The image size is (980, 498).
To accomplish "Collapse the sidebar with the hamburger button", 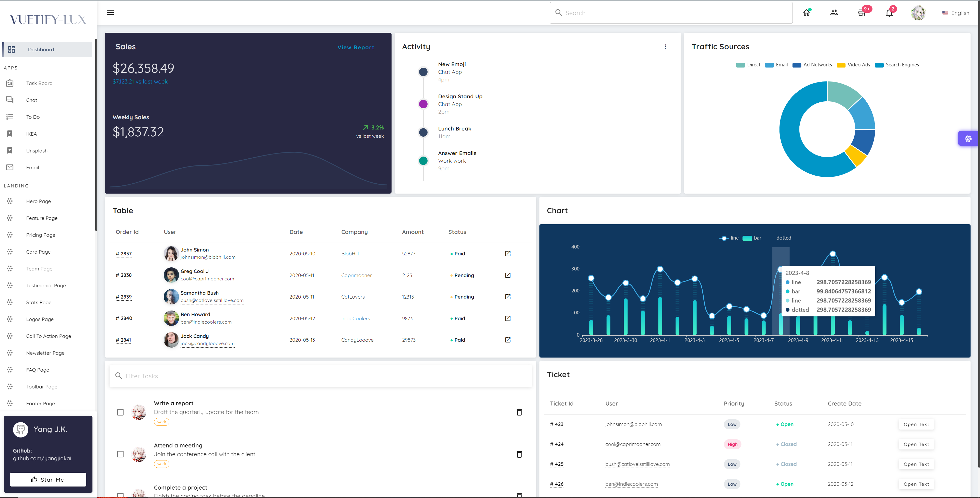I will tap(110, 13).
